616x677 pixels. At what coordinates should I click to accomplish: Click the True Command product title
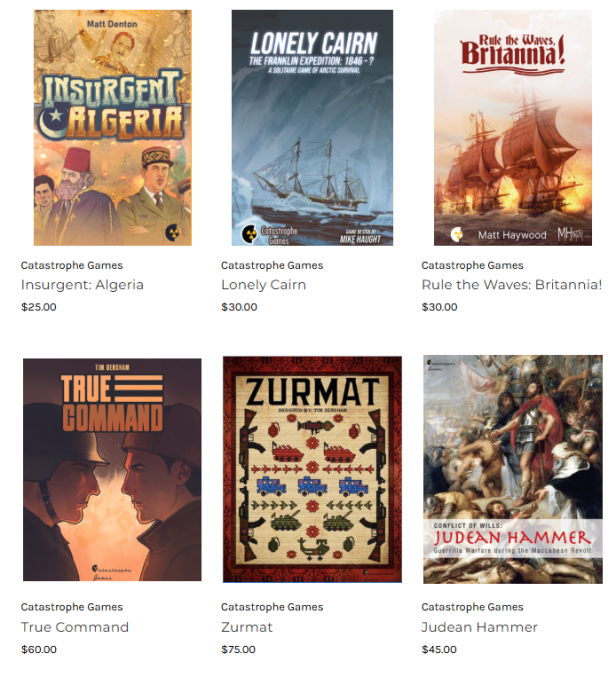point(75,627)
